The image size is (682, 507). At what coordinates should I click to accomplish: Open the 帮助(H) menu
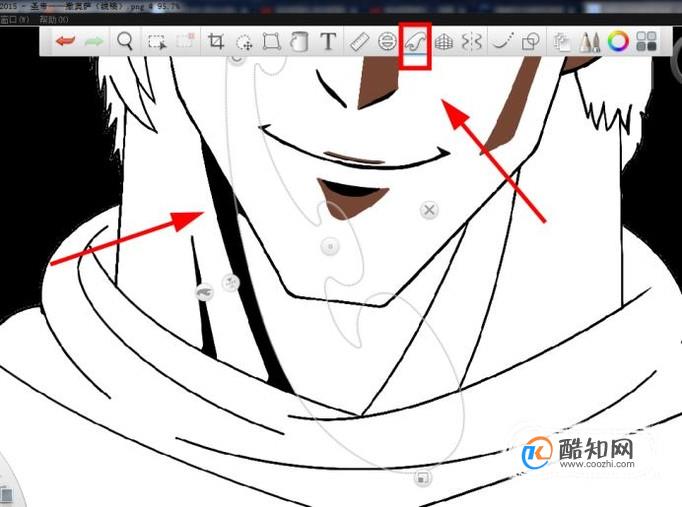point(53,20)
